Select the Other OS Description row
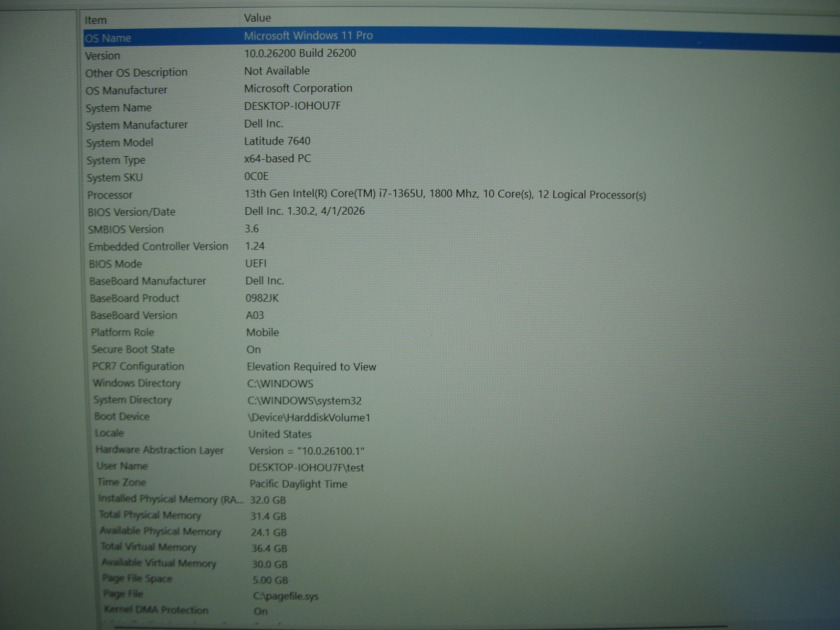 coord(136,72)
